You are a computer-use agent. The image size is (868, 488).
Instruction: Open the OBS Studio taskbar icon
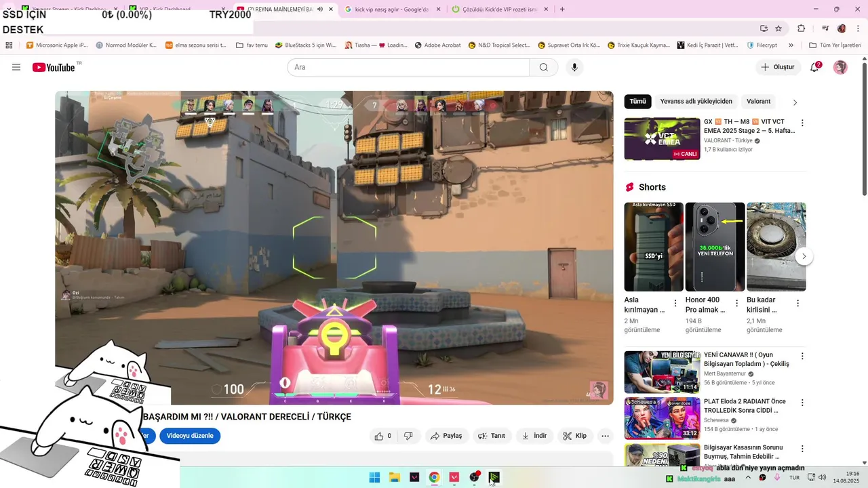click(474, 477)
